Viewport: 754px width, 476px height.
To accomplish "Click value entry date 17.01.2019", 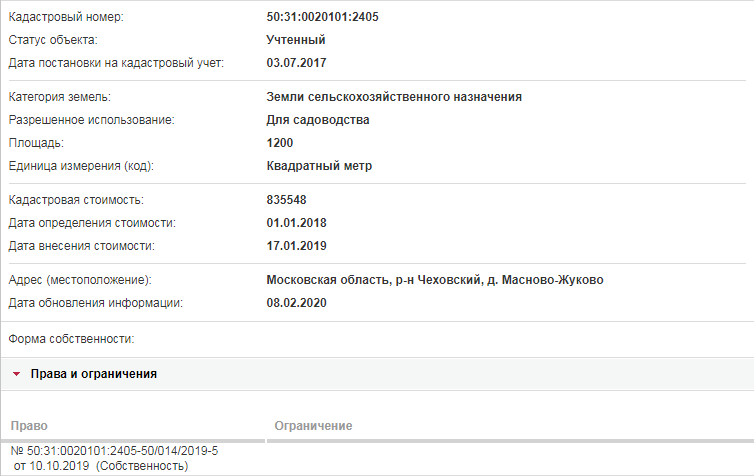I will [x=296, y=246].
